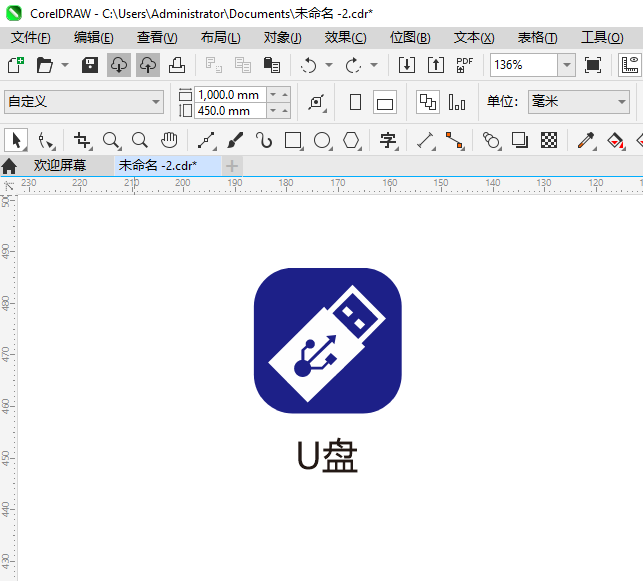Toggle apply layout to current page
Screen dimensions: 643x581
(x=457, y=102)
